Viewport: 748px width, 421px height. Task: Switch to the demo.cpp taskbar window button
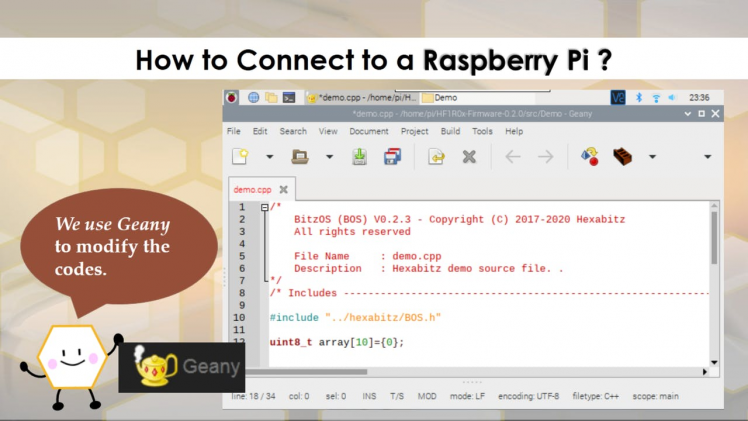pyautogui.click(x=362, y=98)
